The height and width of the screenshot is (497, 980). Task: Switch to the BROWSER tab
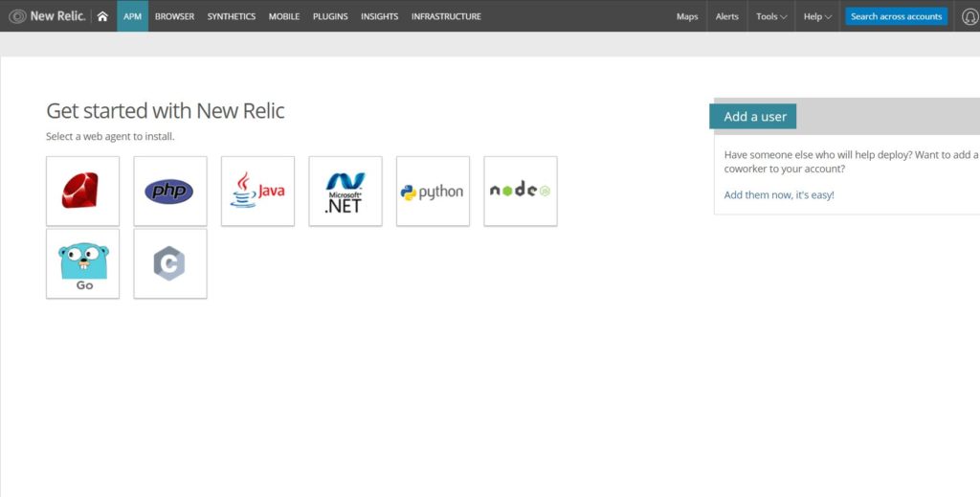(174, 16)
